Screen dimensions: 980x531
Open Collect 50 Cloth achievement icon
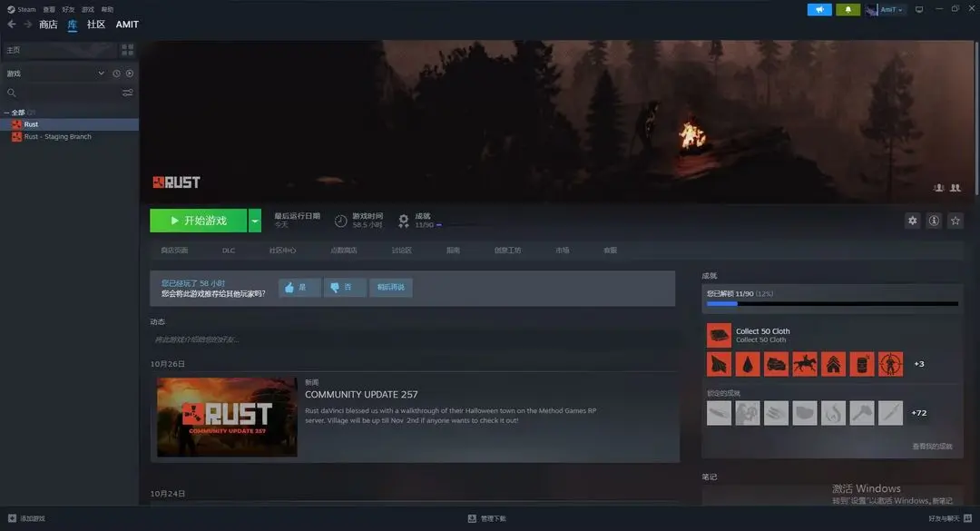point(719,335)
